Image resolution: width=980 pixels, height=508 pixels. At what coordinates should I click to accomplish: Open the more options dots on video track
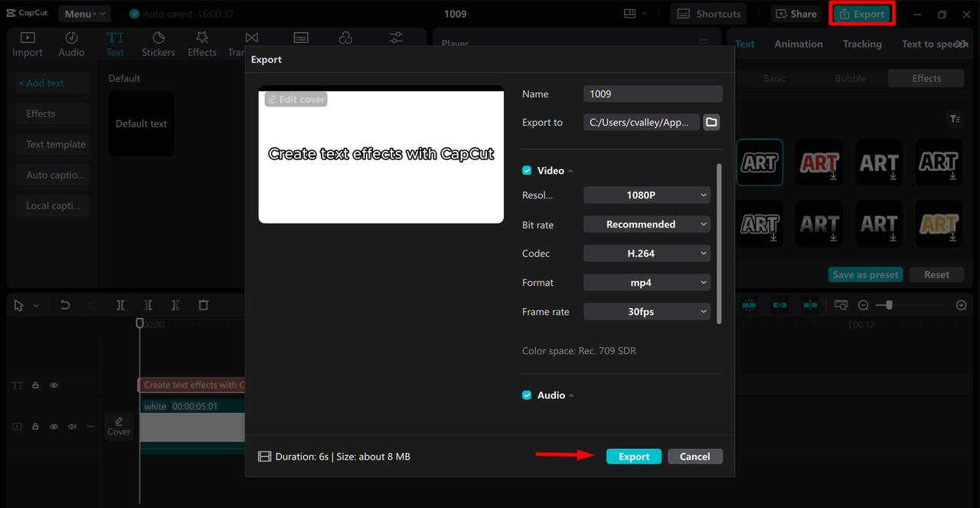click(x=90, y=426)
